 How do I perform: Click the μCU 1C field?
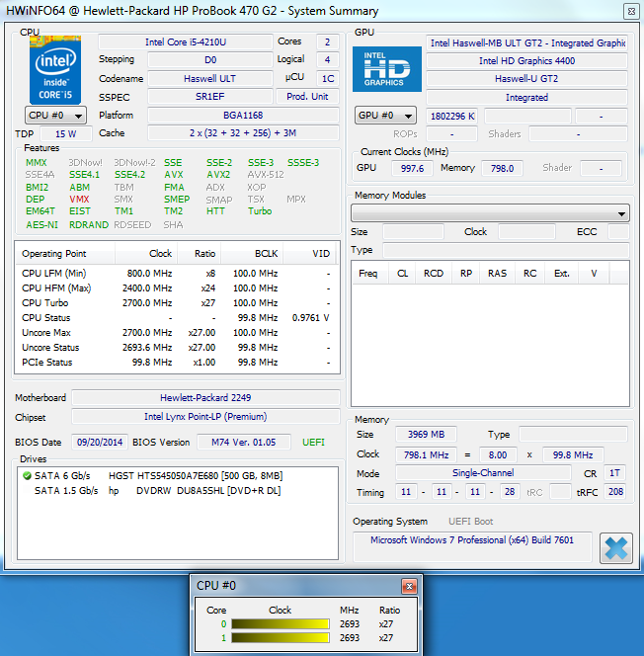click(x=328, y=79)
